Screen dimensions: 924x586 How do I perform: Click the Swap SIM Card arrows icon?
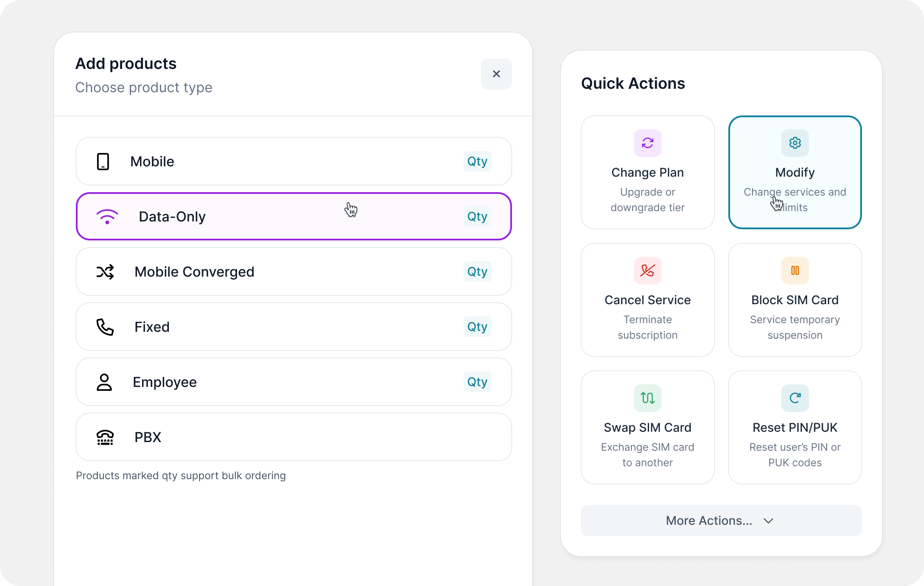pos(647,398)
